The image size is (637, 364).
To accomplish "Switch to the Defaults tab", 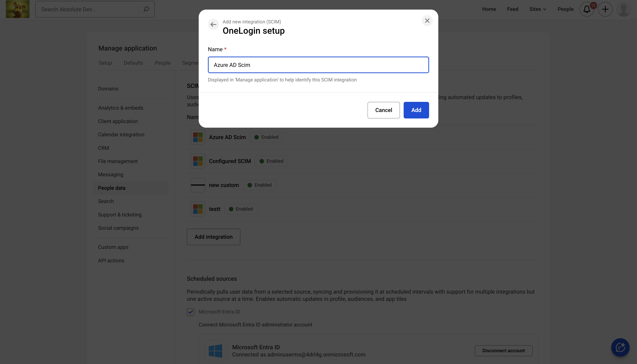I will click(x=133, y=63).
